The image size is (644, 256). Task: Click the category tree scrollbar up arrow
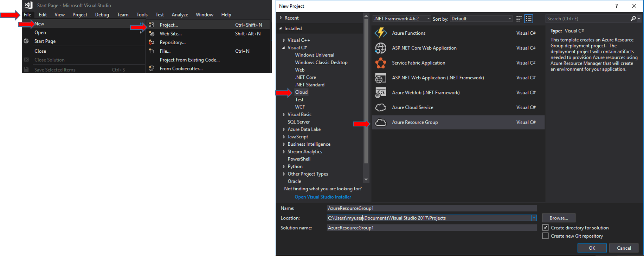(366, 16)
